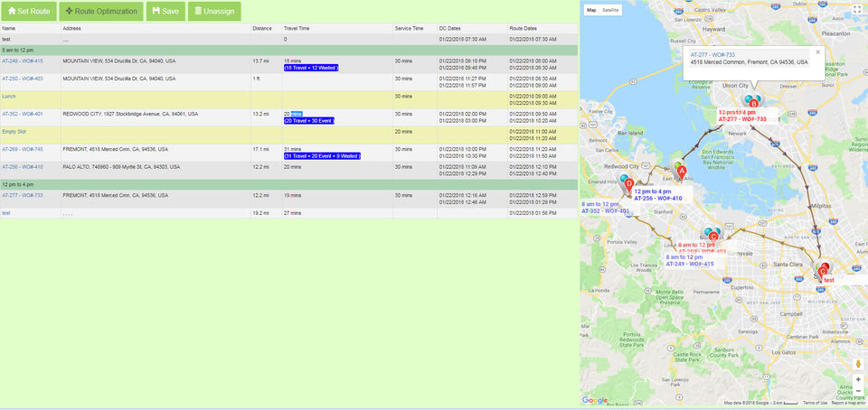Select the Empty Slot row
Viewport: 868px width, 410px height.
tap(289, 135)
